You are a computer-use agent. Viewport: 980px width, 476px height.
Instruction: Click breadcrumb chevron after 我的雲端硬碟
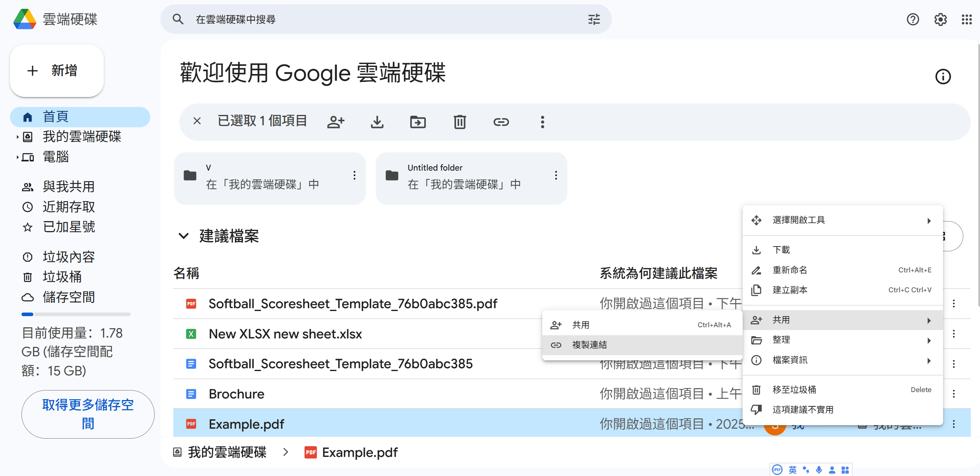click(285, 452)
